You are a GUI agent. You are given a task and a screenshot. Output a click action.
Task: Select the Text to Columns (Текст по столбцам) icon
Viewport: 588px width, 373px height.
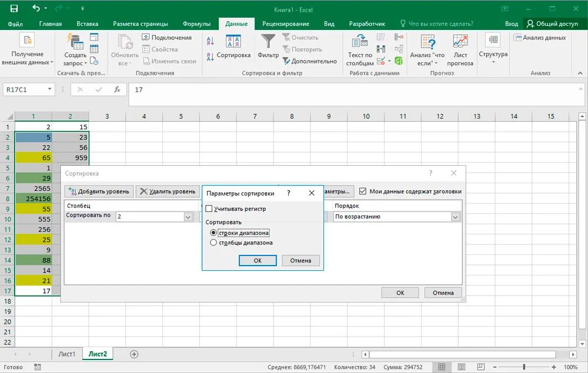click(x=360, y=41)
